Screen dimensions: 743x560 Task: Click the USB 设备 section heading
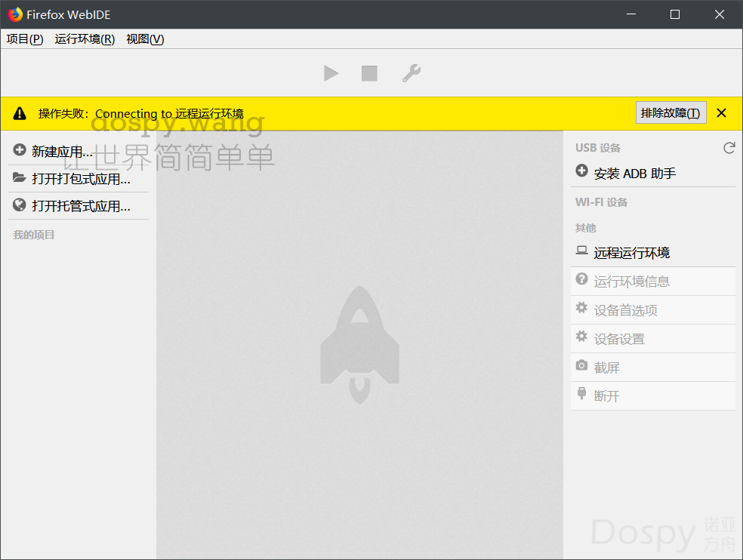598,148
